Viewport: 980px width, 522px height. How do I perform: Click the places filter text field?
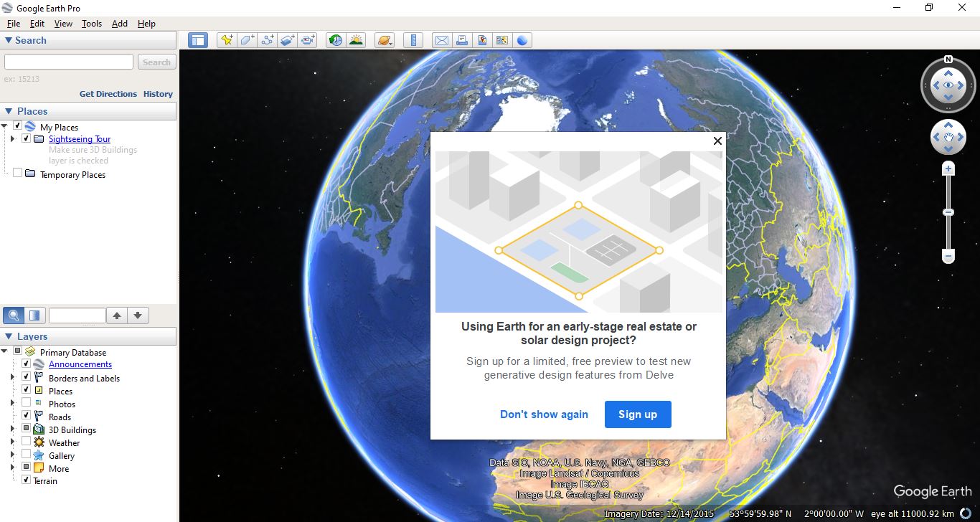point(77,315)
